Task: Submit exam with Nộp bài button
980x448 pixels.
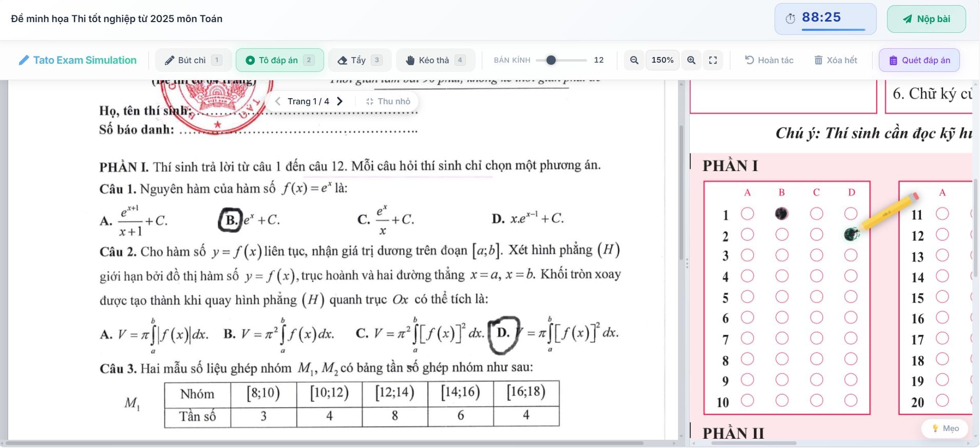Action: click(926, 19)
